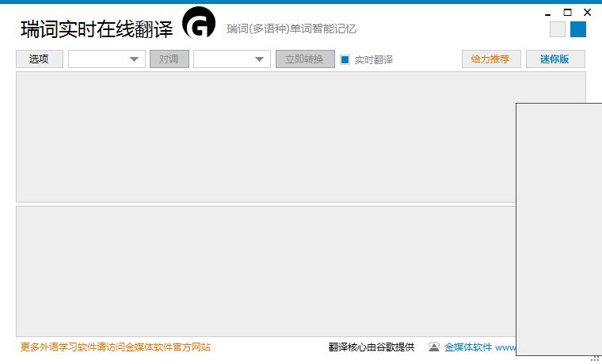Close the 瑞词 translator window
The width and height of the screenshot is (602, 364).
[x=587, y=13]
